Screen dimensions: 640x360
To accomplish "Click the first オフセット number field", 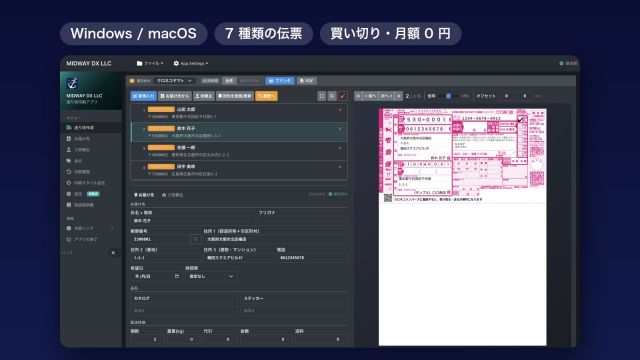I will (x=507, y=96).
